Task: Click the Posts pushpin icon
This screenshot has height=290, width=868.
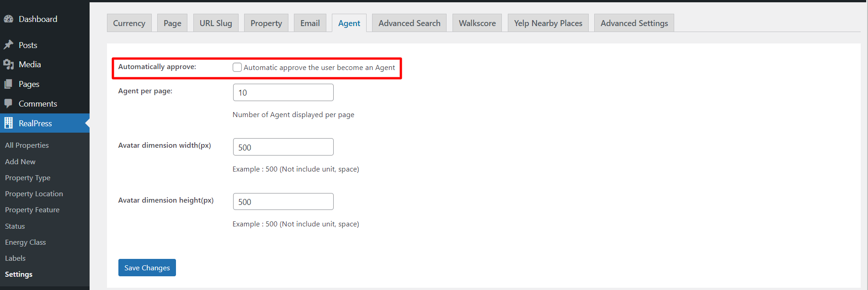Action: pos(8,45)
